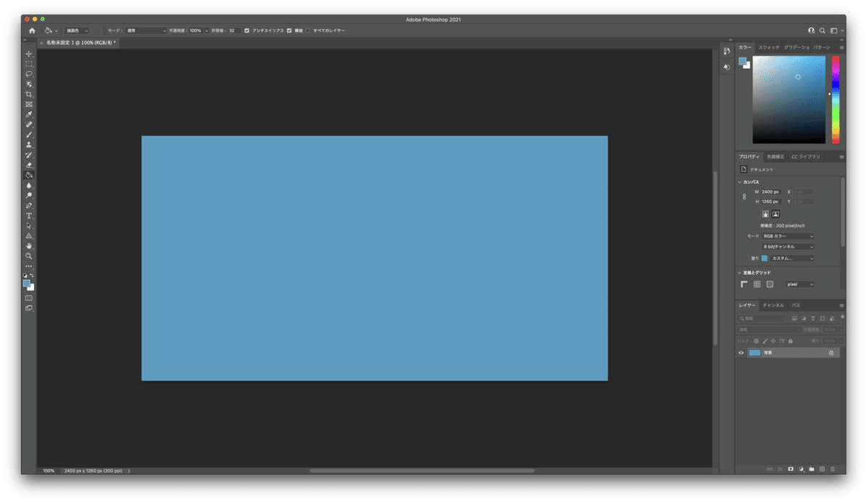868x503 pixels.
Task: Open the RGB カラー mode dropdown
Action: [788, 236]
